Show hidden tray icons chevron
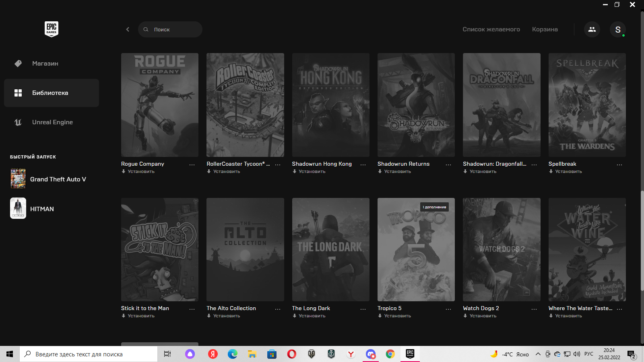Screen dimensions: 644x362 point(538,354)
